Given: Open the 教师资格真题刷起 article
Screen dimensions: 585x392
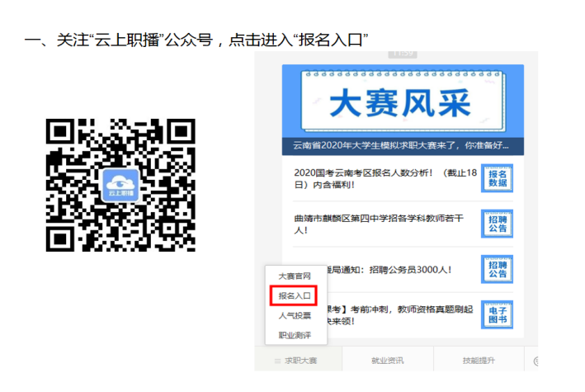Looking at the screenshot, I should point(400,315).
